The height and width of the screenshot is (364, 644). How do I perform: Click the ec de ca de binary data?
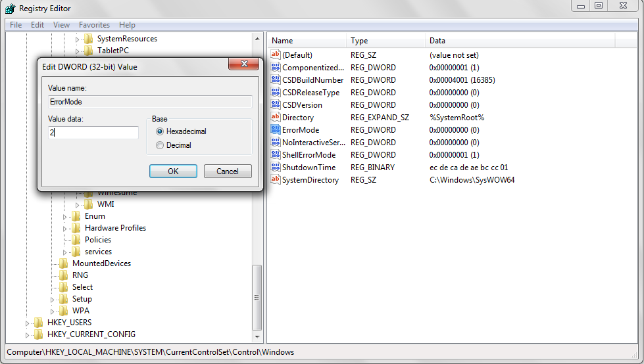pyautogui.click(x=468, y=168)
